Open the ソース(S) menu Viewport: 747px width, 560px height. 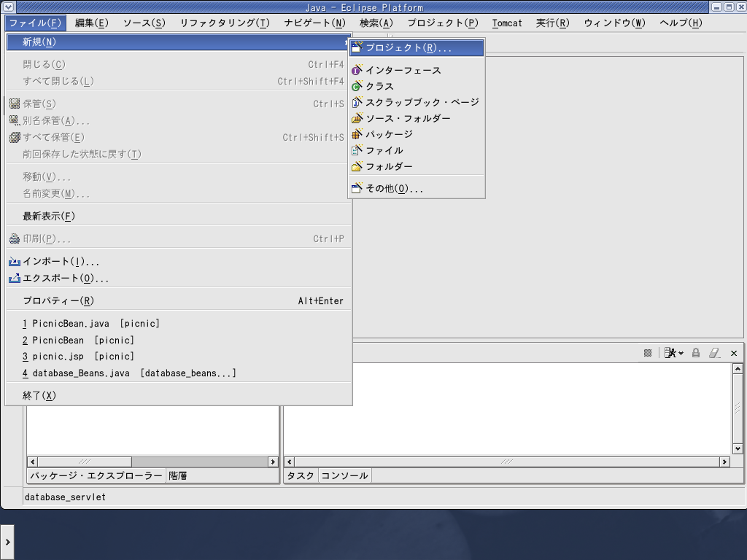point(144,23)
